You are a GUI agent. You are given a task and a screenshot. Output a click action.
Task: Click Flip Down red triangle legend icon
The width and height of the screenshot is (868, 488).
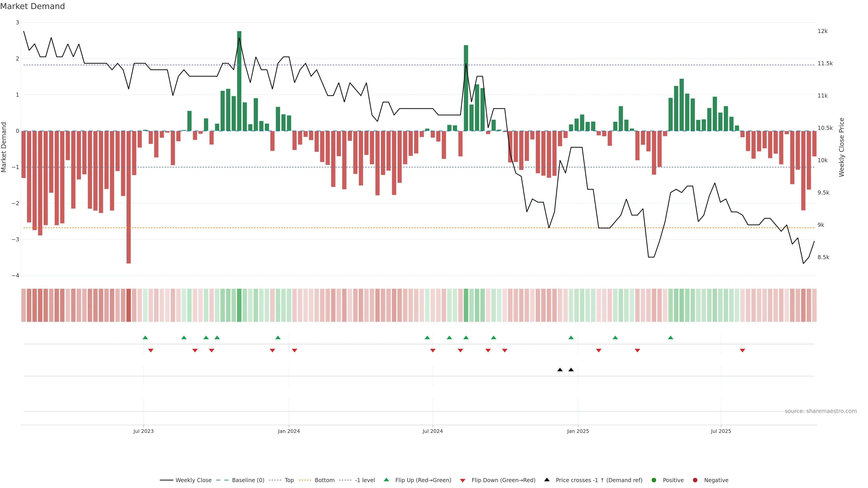[x=463, y=480]
